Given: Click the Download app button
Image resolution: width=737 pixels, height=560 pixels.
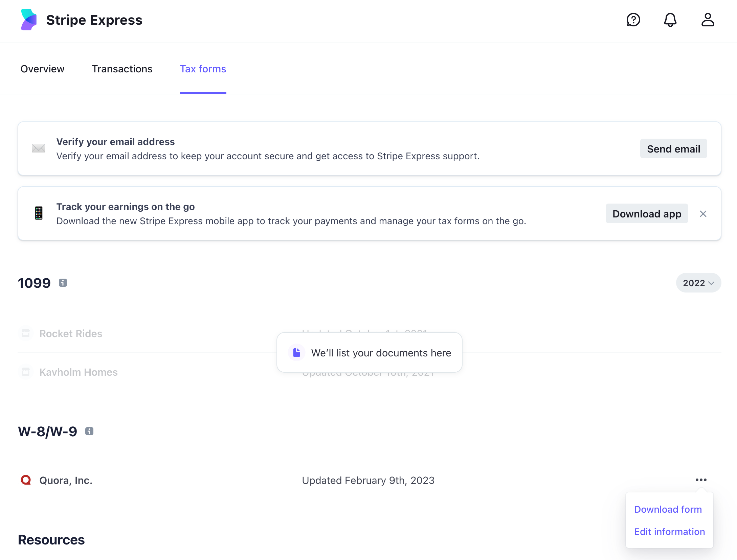Looking at the screenshot, I should tap(647, 214).
